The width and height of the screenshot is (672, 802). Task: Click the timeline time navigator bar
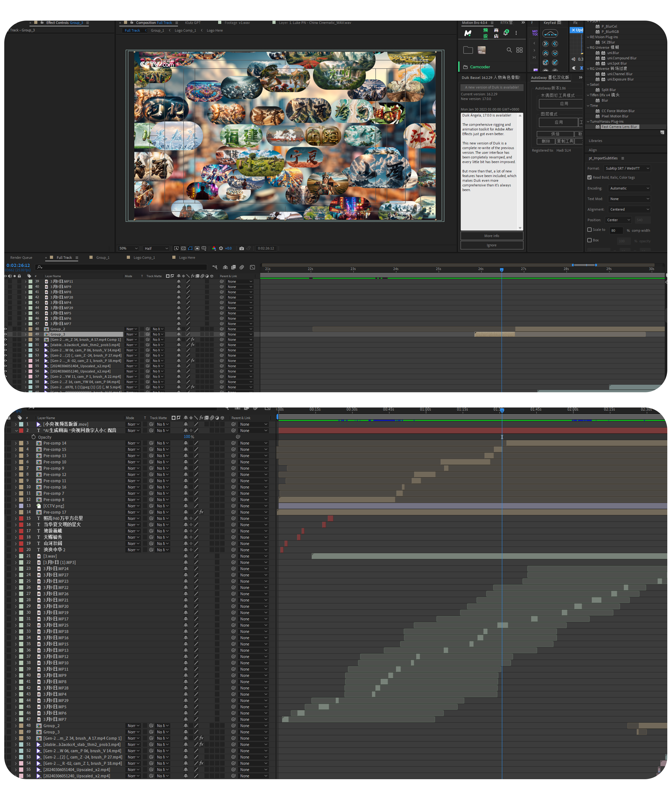(x=584, y=265)
